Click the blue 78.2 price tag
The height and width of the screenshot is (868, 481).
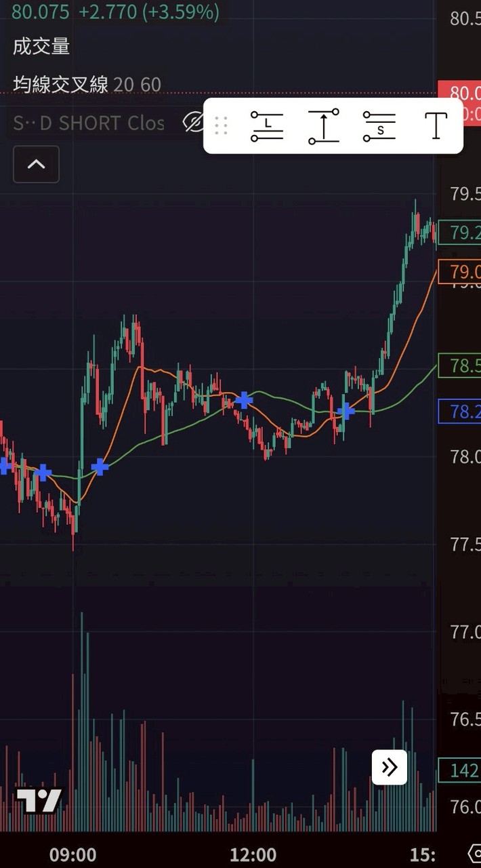(x=459, y=412)
